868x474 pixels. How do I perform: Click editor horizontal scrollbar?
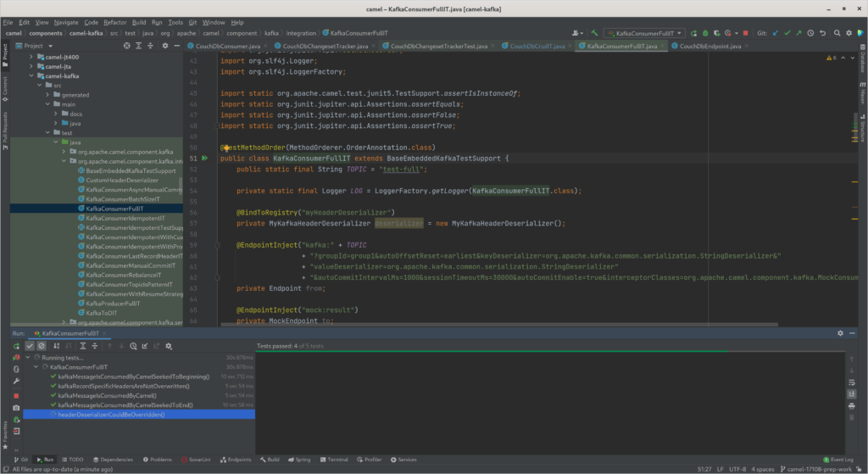(498, 325)
